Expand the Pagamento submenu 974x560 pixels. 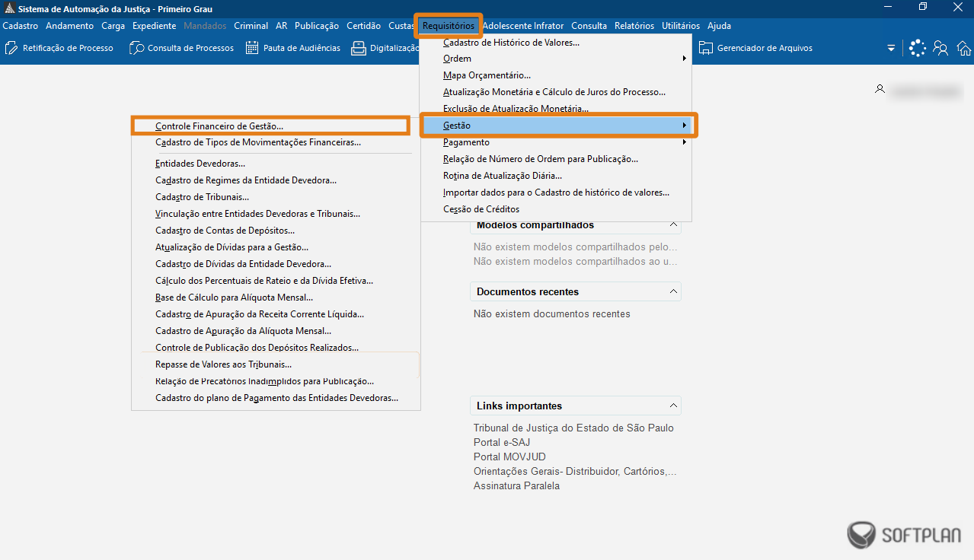click(x=556, y=142)
